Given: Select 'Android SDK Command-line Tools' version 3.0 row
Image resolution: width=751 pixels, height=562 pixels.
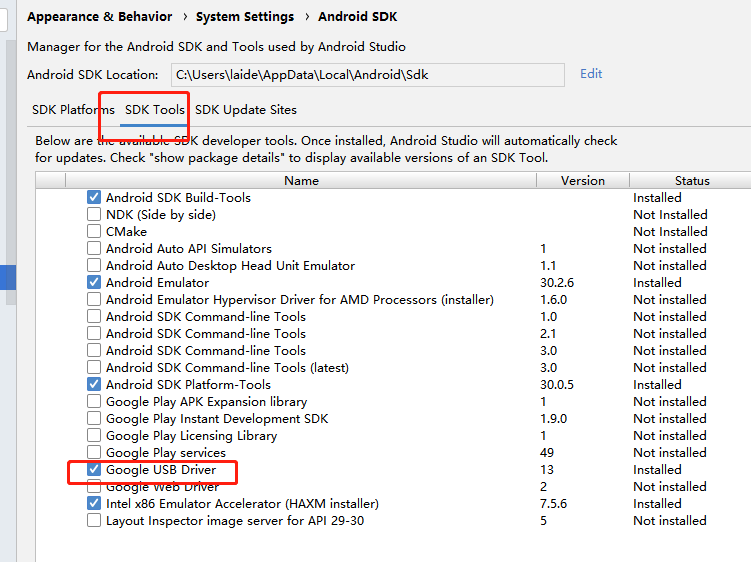Looking at the screenshot, I should point(206,351).
